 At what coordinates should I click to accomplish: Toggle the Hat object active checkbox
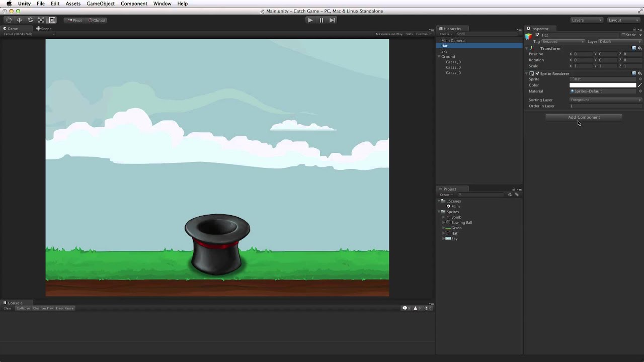pos(537,35)
